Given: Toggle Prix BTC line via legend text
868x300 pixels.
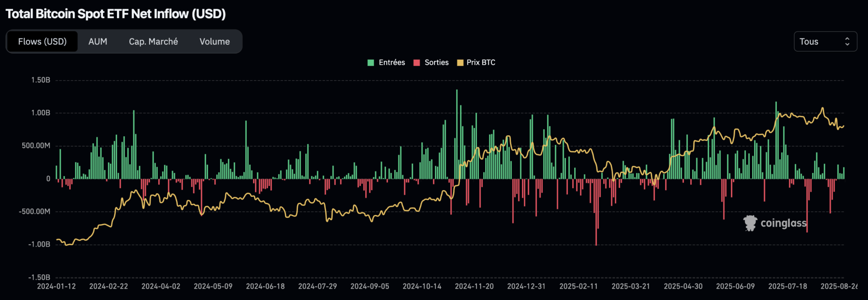Looking at the screenshot, I should coord(481,62).
